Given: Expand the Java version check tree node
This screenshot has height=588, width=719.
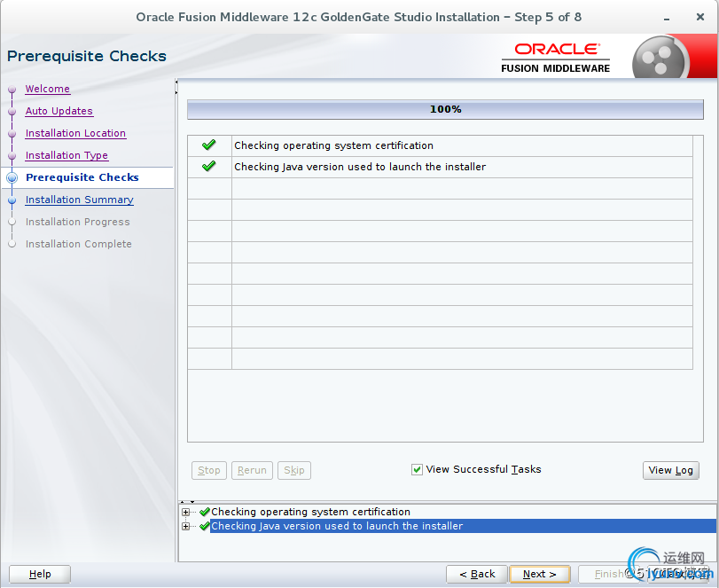Looking at the screenshot, I should (x=185, y=527).
